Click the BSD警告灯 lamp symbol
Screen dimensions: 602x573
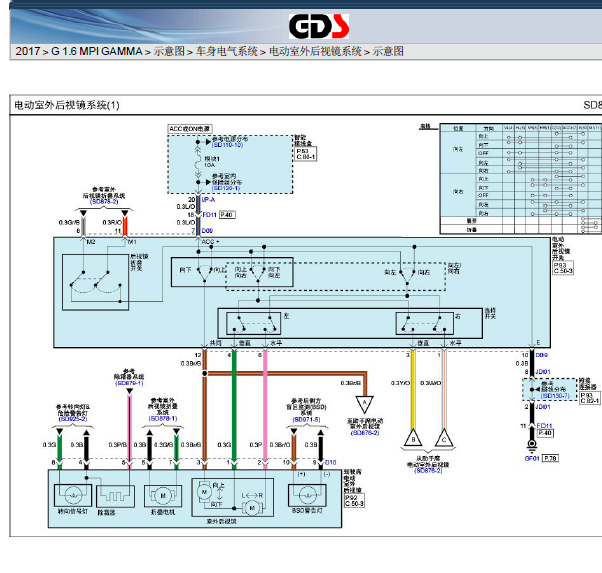(307, 495)
